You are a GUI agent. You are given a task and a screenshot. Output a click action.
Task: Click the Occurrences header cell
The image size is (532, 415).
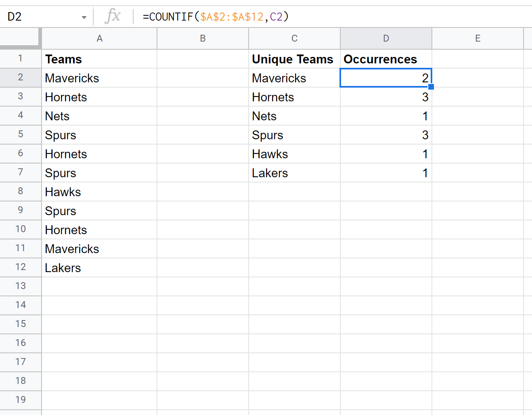point(386,59)
